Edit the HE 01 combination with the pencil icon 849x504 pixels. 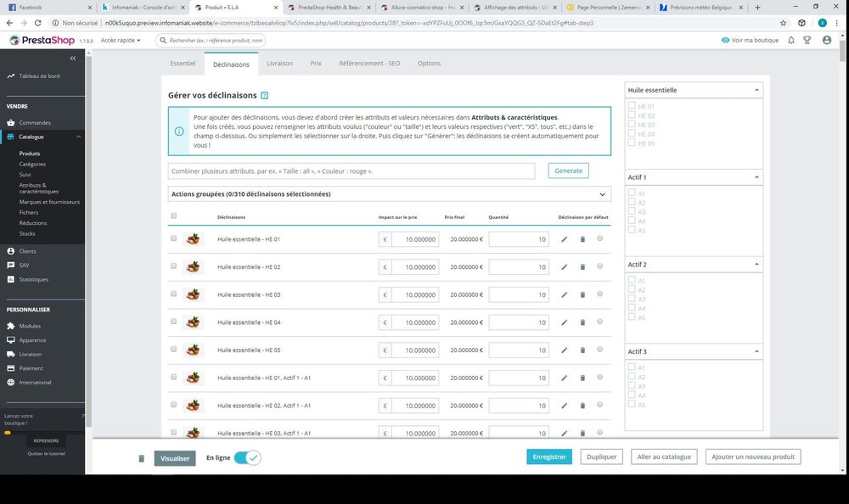point(565,238)
